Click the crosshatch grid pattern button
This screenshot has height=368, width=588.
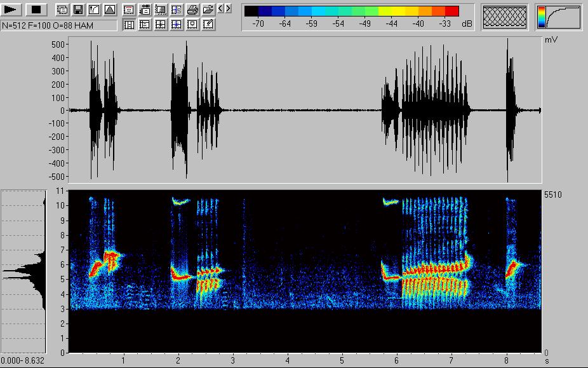[505, 17]
